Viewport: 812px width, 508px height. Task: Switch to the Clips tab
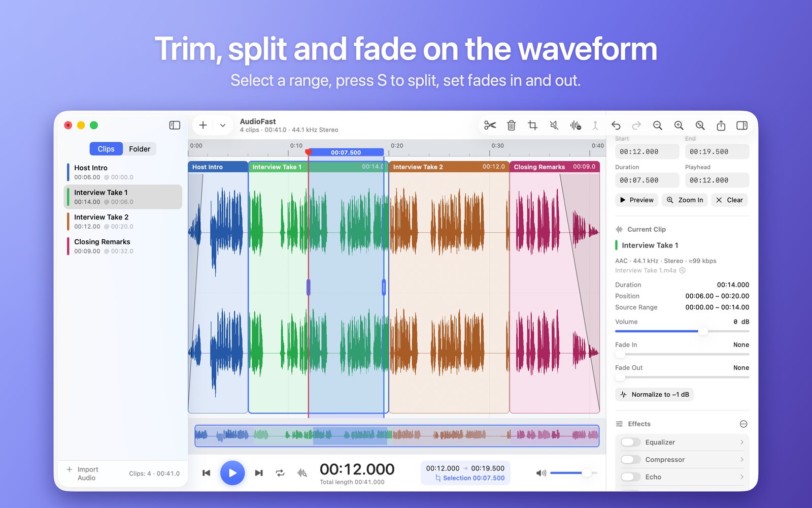106,149
